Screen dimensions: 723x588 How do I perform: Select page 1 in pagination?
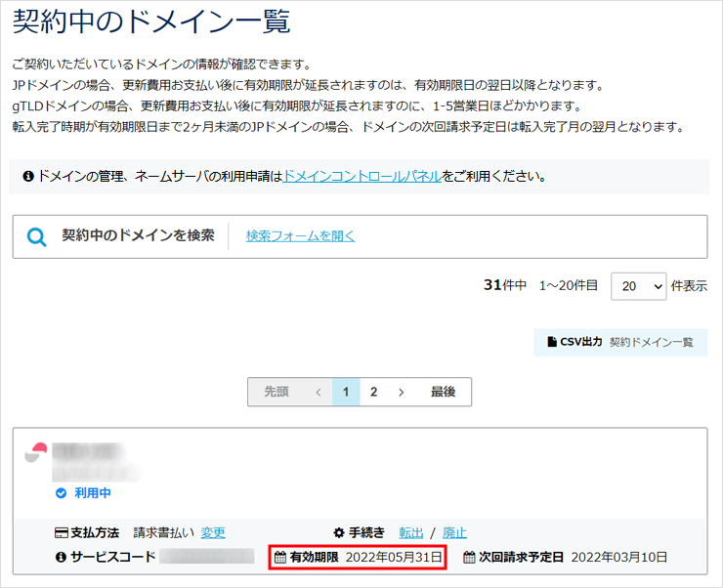346,392
